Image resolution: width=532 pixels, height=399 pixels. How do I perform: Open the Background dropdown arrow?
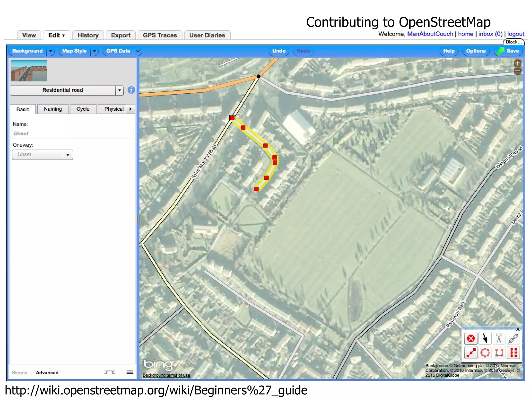pyautogui.click(x=51, y=51)
